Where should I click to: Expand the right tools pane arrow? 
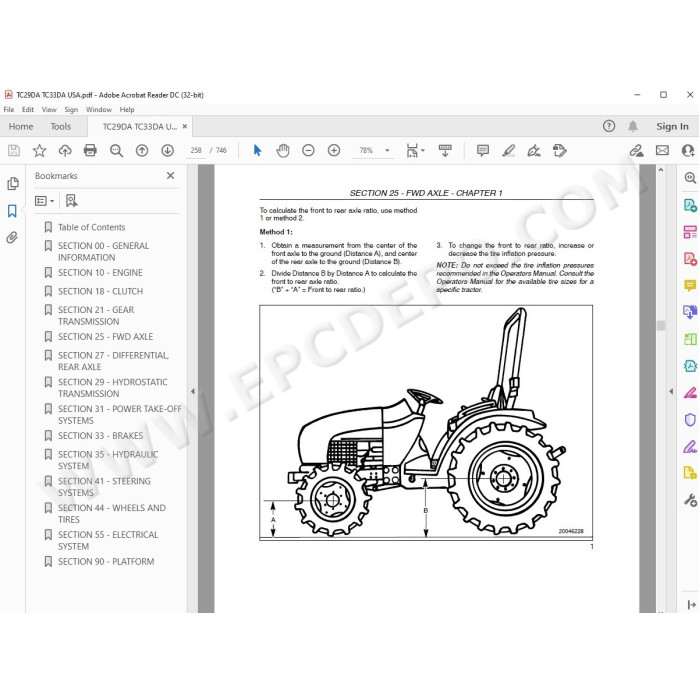671,392
